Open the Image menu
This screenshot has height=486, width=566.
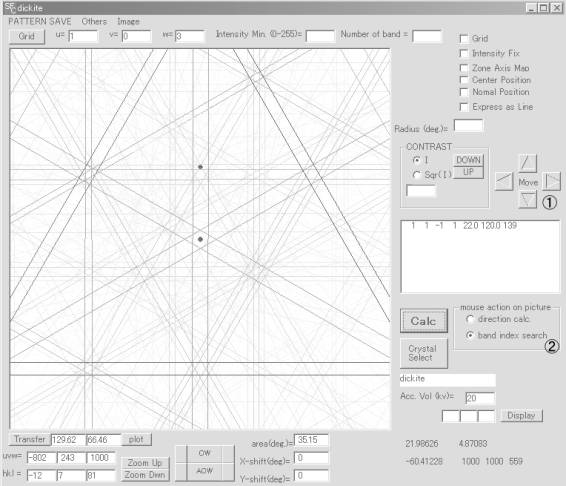[128, 22]
